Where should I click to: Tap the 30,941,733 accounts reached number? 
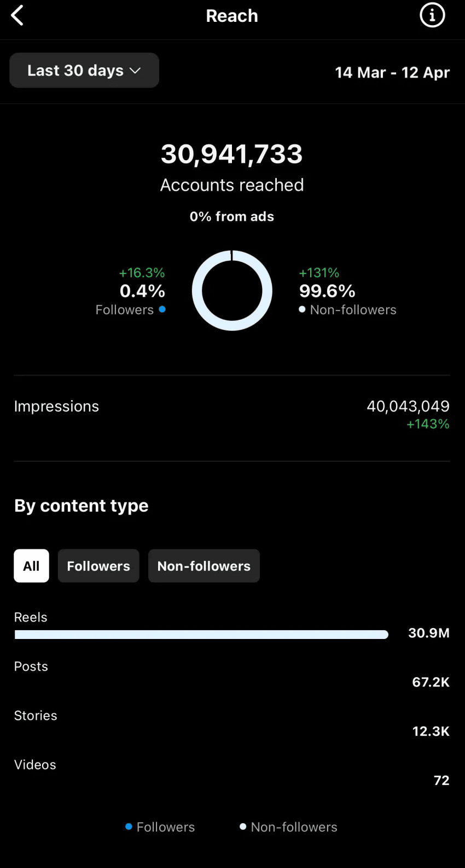pyautogui.click(x=232, y=154)
